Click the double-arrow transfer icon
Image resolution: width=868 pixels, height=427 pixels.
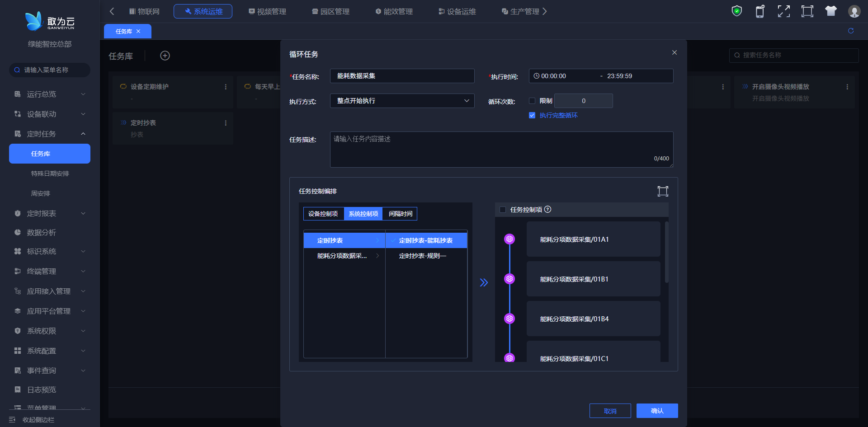(484, 282)
